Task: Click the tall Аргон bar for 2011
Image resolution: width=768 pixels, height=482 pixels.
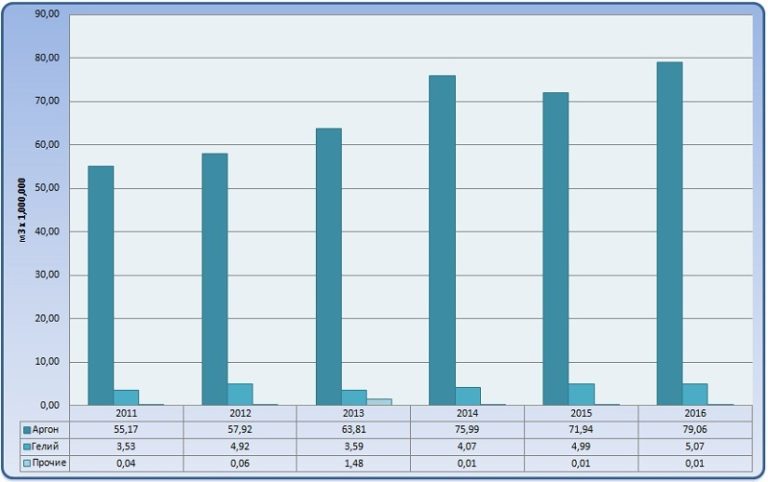Action: [x=101, y=286]
